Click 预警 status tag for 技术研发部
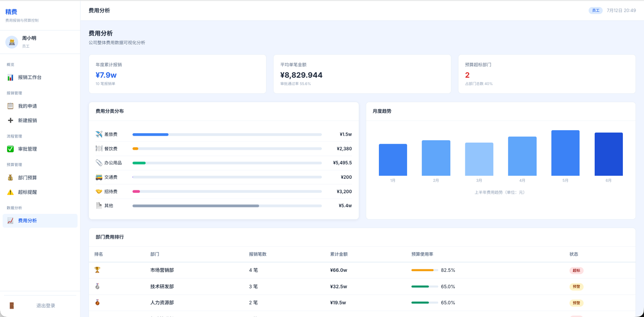Screen dimensions: 644x317 [576, 287]
